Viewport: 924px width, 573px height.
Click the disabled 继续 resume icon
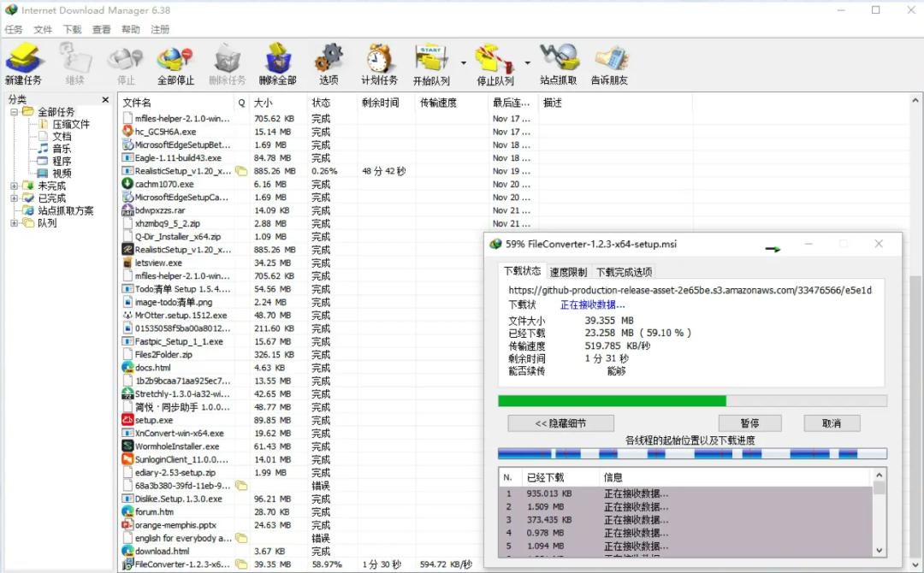75,60
